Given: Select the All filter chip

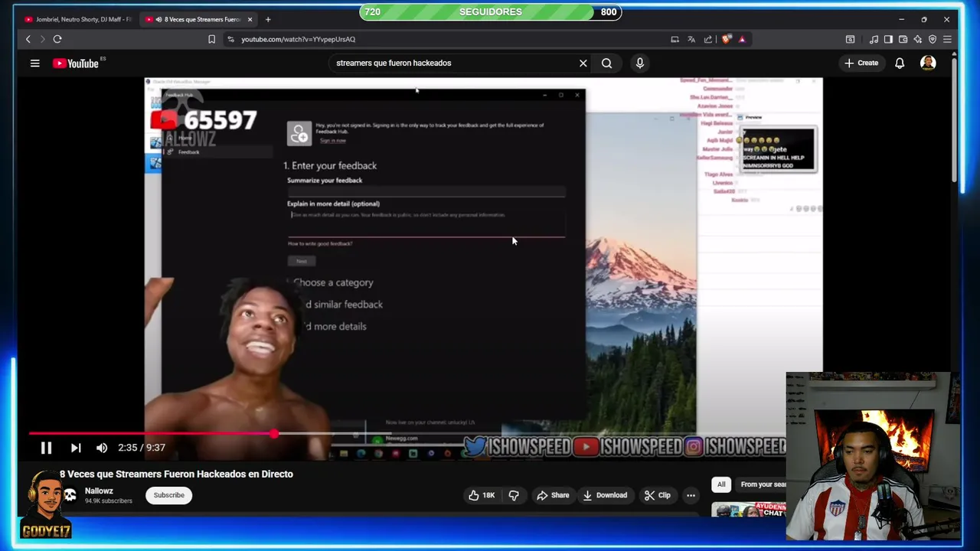Looking at the screenshot, I should (x=721, y=484).
